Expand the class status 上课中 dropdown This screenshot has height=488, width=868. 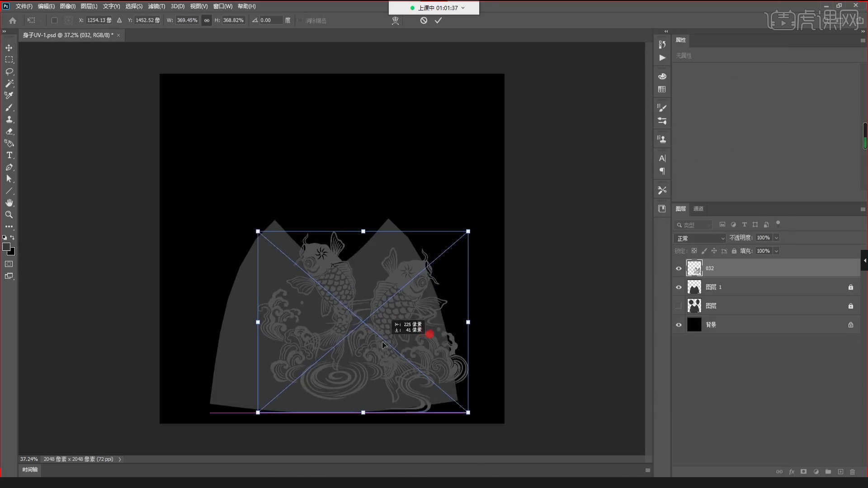(463, 8)
